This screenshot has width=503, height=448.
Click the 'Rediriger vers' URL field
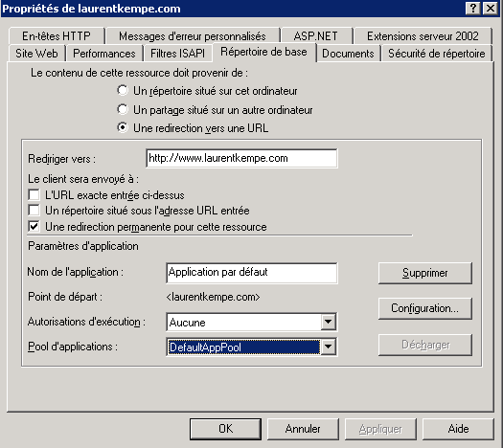point(241,158)
